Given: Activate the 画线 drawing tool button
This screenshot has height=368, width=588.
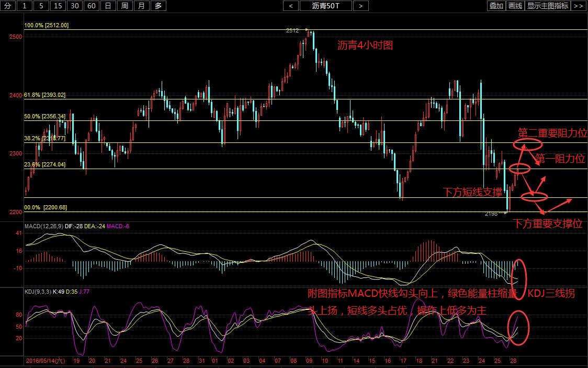Looking at the screenshot, I should (x=515, y=6).
